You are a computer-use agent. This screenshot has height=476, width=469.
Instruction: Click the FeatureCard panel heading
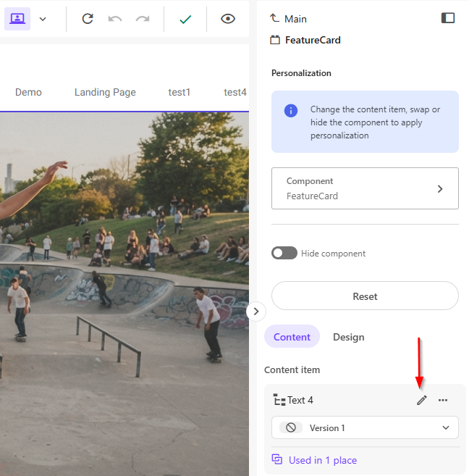(313, 40)
